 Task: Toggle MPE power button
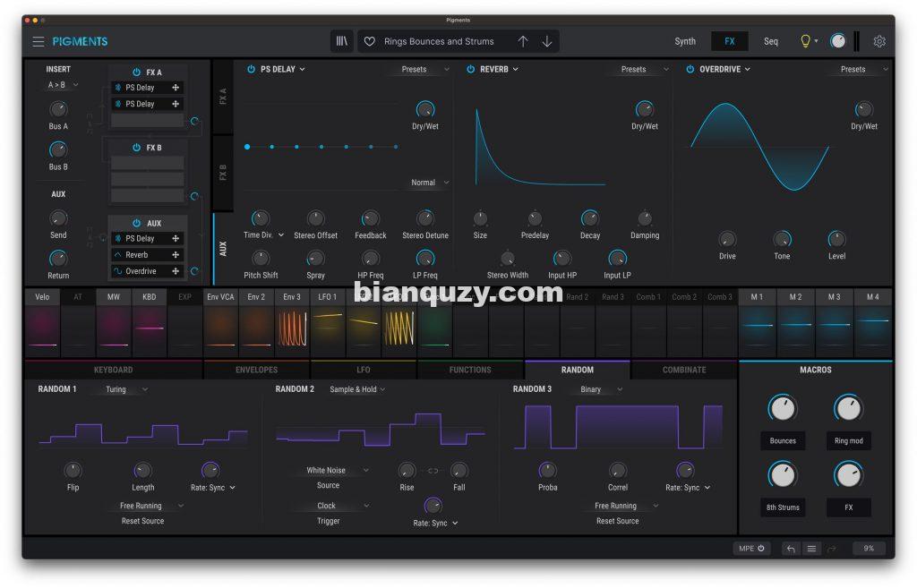tap(761, 549)
